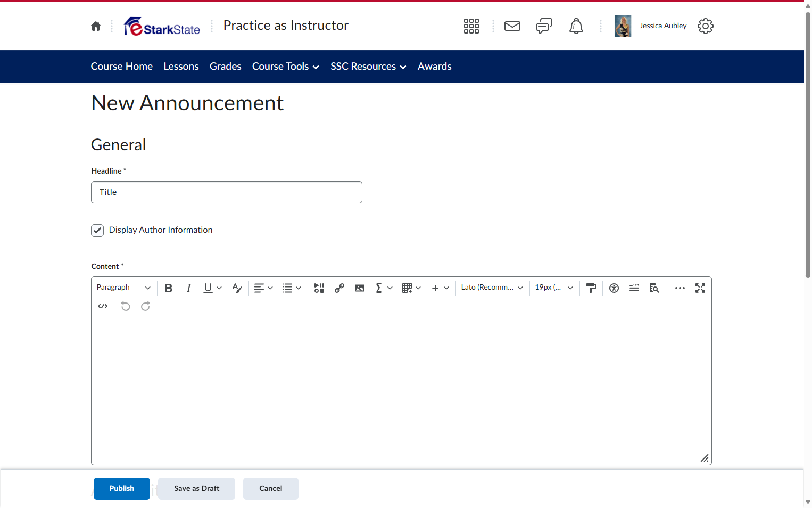Uncheck Display Author Information checkbox
Image resolution: width=812 pixels, height=508 pixels.
click(x=97, y=230)
